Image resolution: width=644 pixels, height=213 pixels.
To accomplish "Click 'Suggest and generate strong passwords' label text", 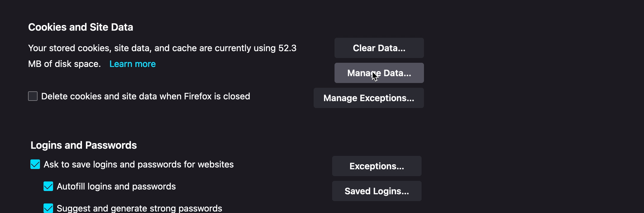I will tap(139, 208).
